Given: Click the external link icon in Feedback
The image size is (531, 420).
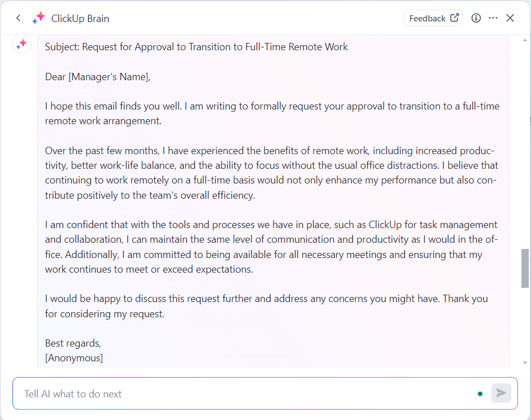Looking at the screenshot, I should 454,18.
